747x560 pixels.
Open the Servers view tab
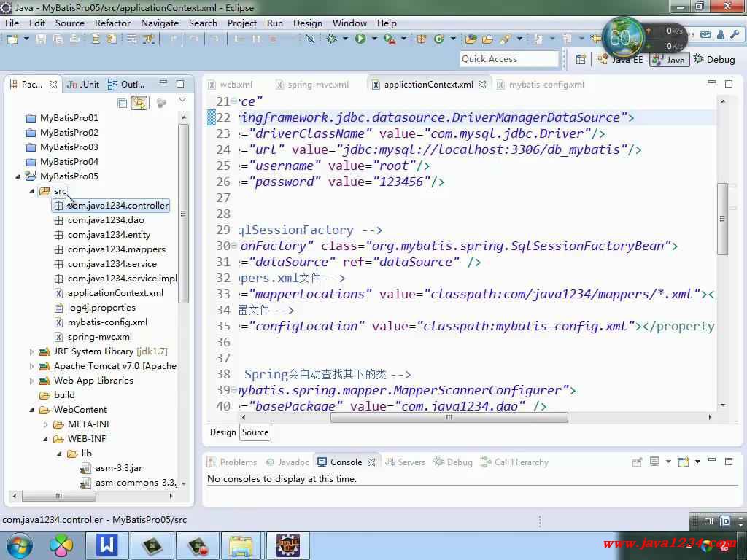[x=405, y=462]
